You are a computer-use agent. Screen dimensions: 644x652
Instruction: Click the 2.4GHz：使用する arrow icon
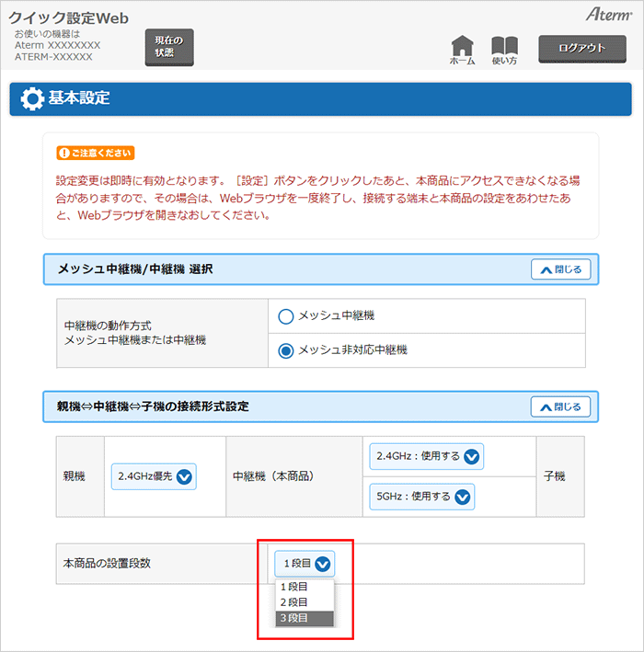(472, 456)
